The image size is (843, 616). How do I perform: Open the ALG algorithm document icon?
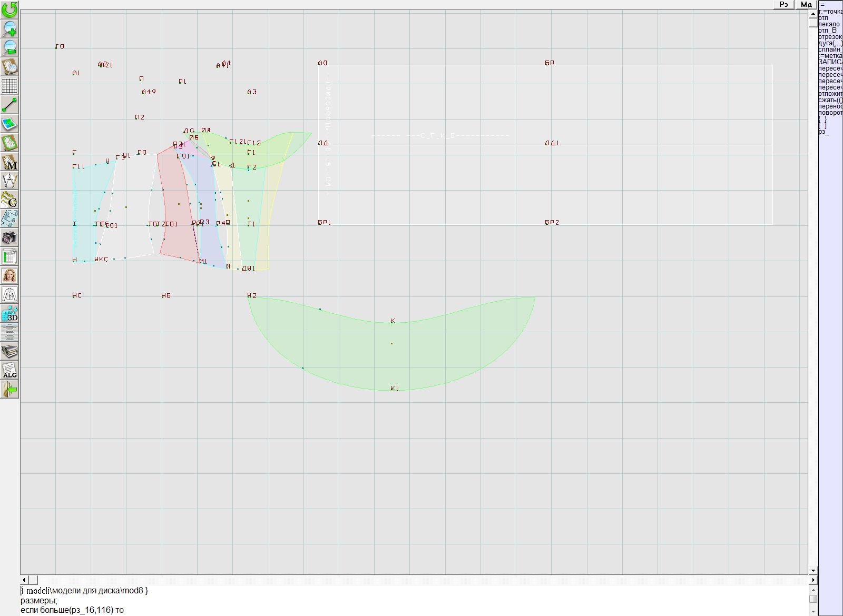pyautogui.click(x=9, y=370)
